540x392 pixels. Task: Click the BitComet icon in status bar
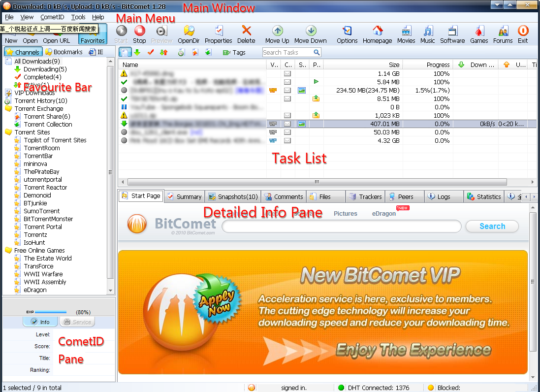pyautogui.click(x=252, y=388)
